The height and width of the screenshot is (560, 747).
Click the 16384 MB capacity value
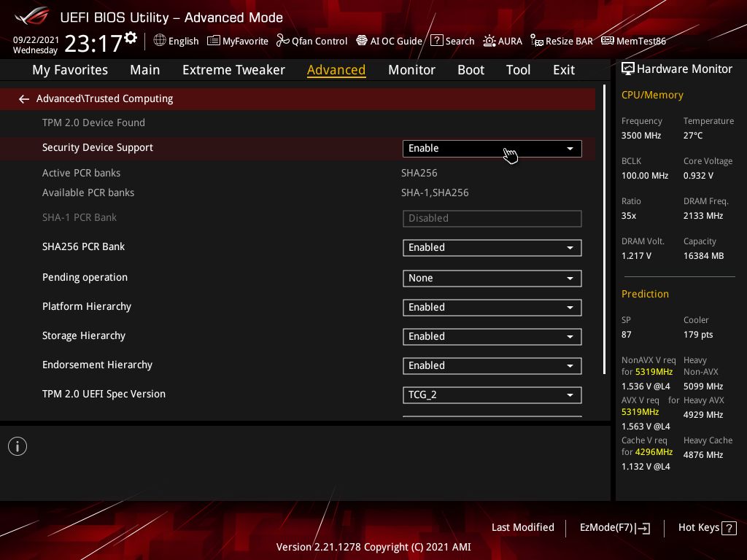coord(704,256)
